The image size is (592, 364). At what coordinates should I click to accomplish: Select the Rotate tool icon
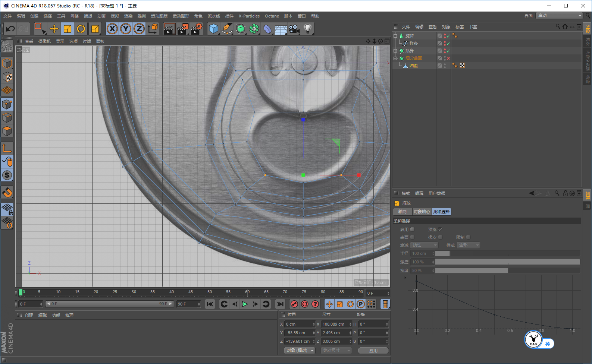coord(81,29)
